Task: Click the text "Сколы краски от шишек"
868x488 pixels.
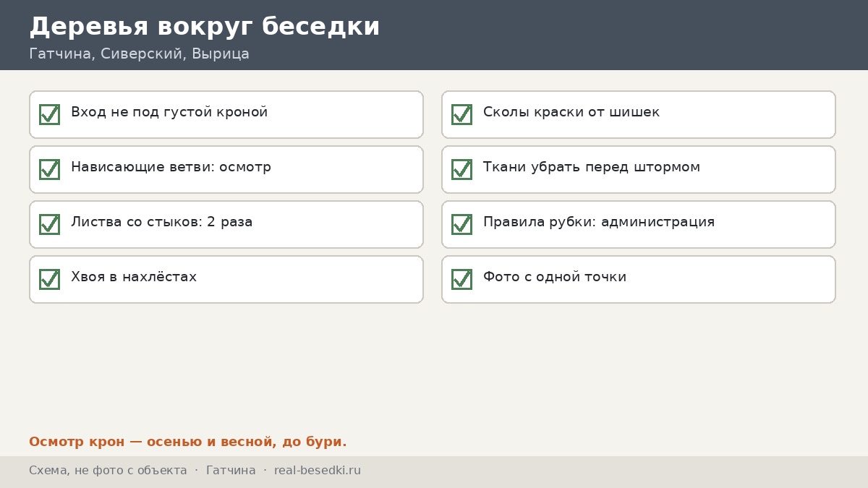Action: pos(571,112)
